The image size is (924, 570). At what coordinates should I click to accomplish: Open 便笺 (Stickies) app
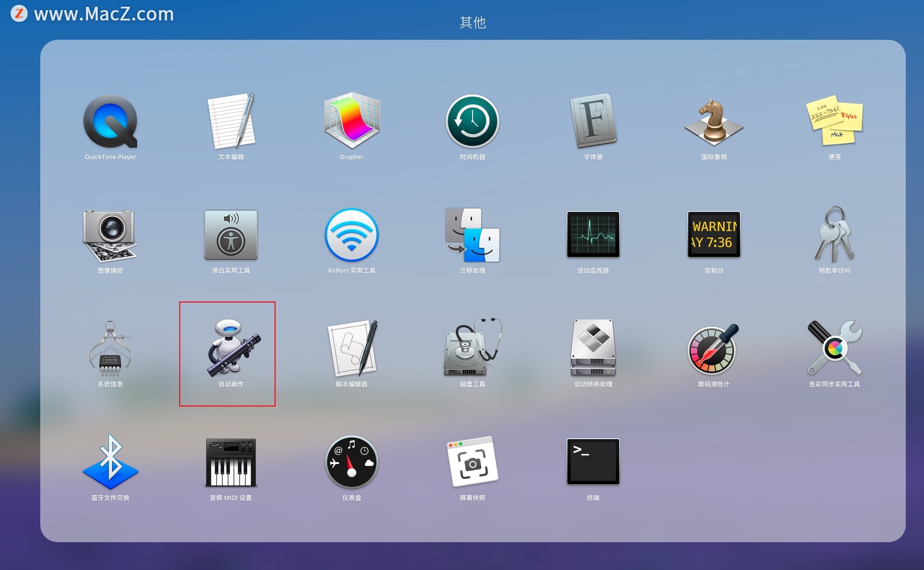click(x=834, y=121)
